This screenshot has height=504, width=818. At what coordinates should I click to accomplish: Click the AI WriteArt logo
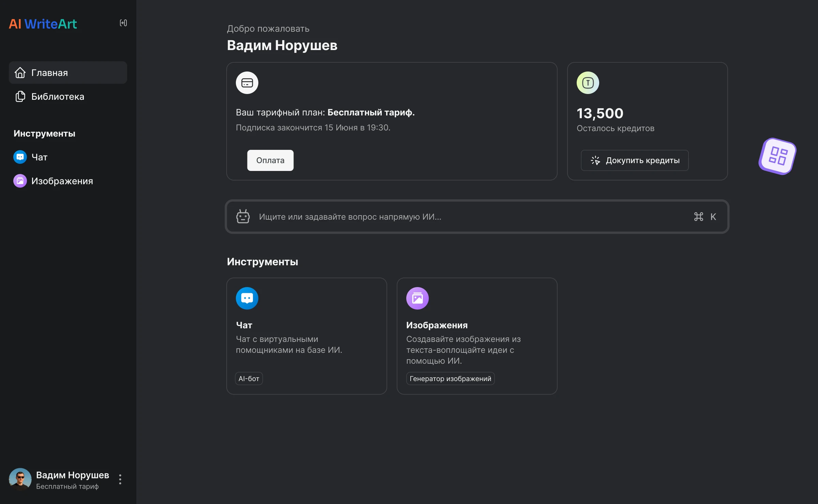(x=43, y=24)
